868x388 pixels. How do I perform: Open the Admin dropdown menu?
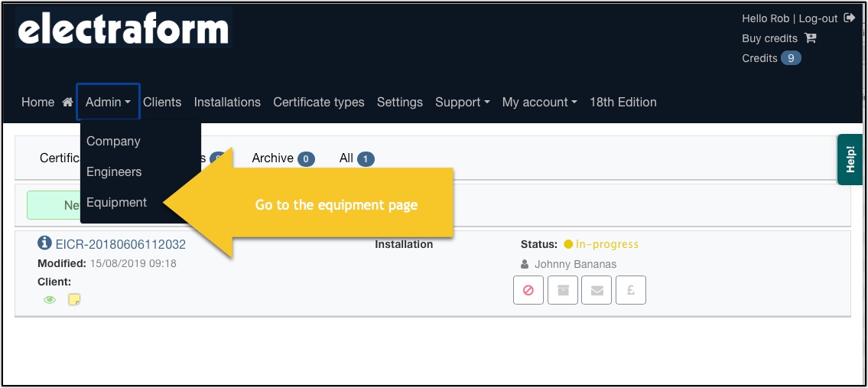108,102
